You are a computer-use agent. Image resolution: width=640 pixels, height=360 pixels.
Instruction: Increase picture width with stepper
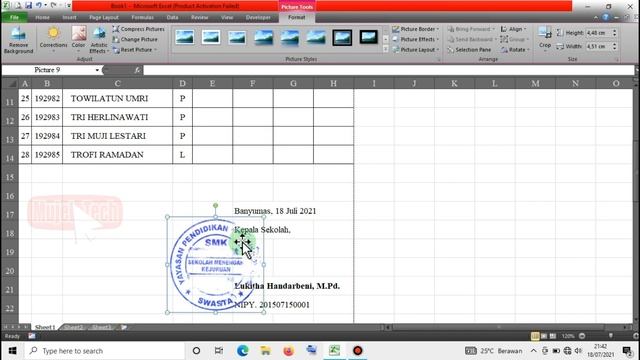(615, 44)
